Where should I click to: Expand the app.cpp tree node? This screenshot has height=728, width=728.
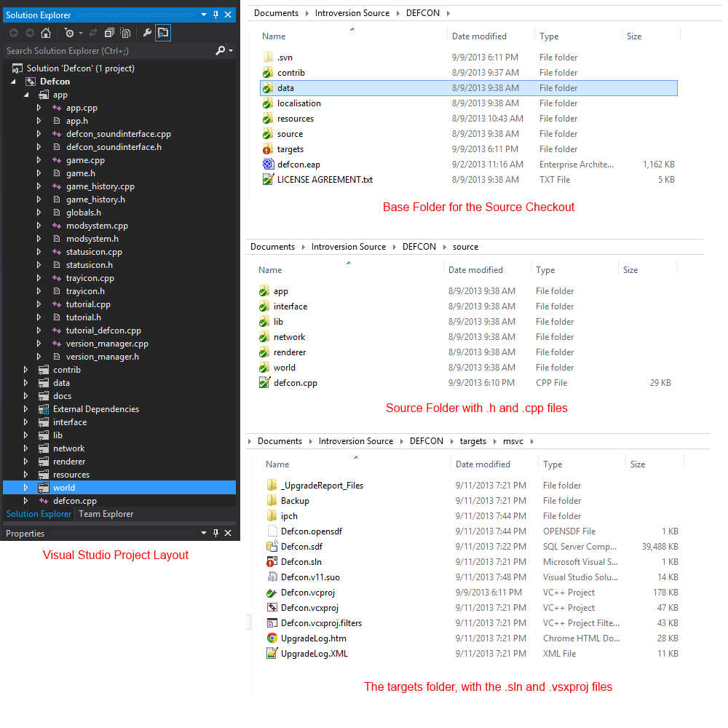[x=39, y=108]
